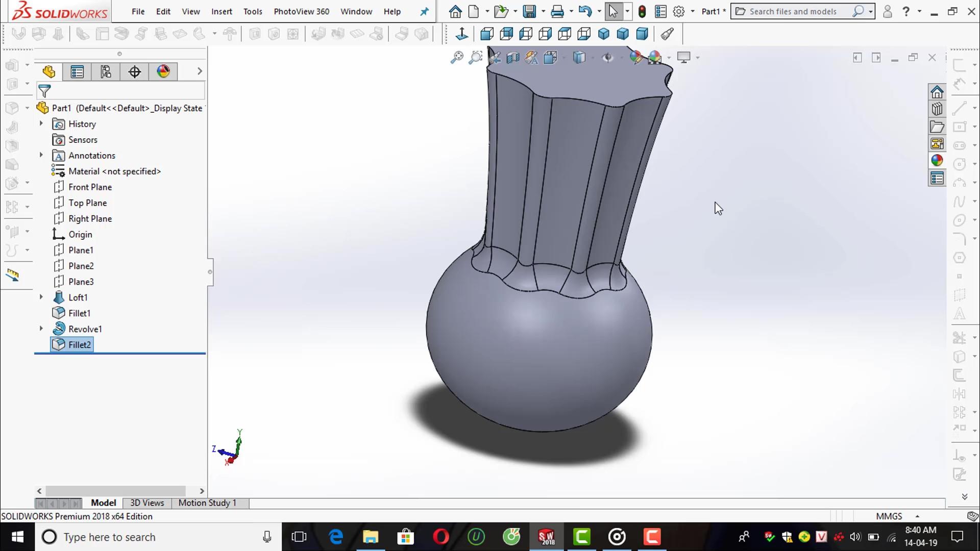Expand the Loft1 feature

41,297
